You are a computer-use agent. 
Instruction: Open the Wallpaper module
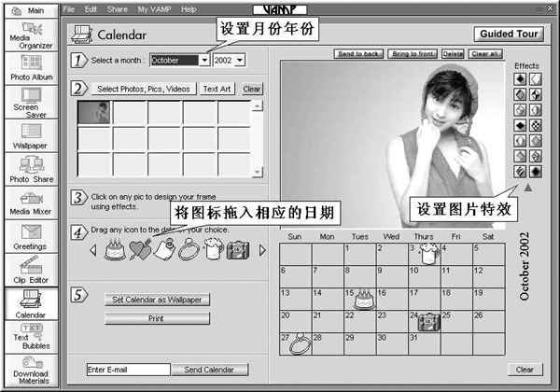[x=31, y=136]
